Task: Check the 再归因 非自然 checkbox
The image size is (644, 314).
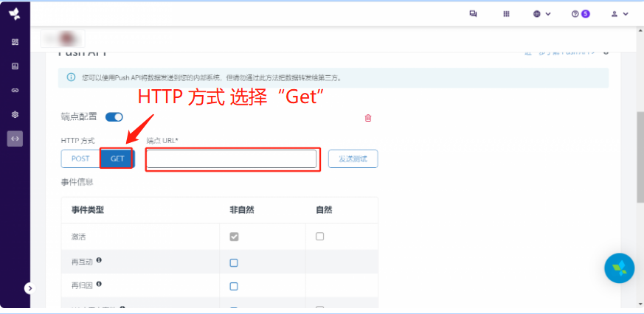Action: point(234,286)
